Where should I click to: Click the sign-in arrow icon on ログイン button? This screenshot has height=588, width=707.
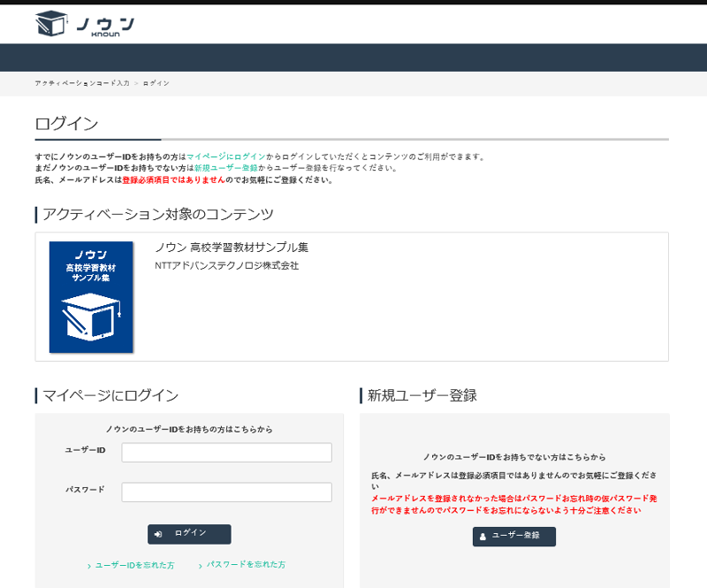(158, 534)
